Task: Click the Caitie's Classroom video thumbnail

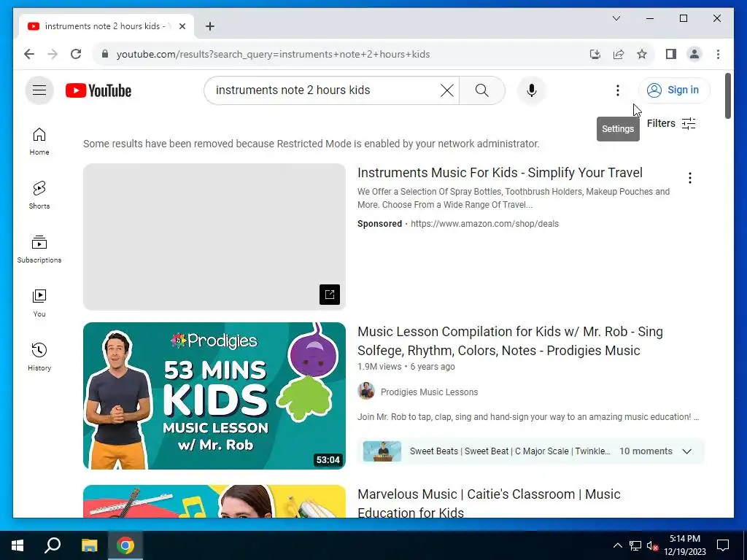Action: (x=214, y=502)
